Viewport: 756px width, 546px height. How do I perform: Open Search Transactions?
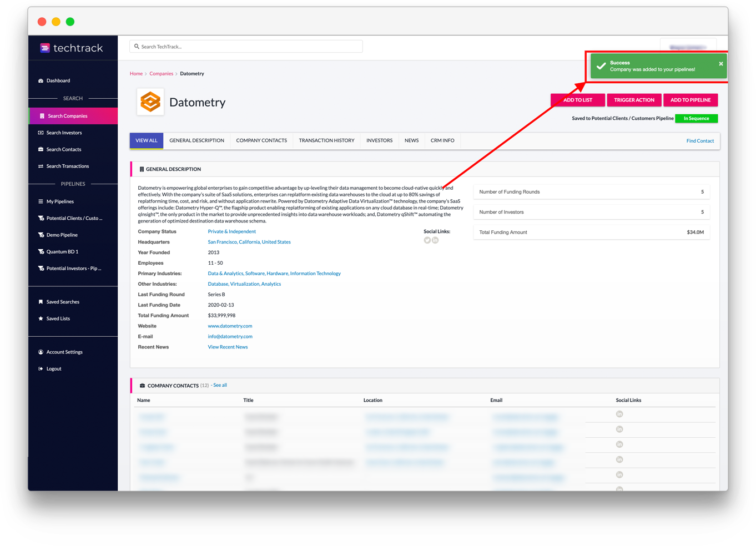pos(67,166)
